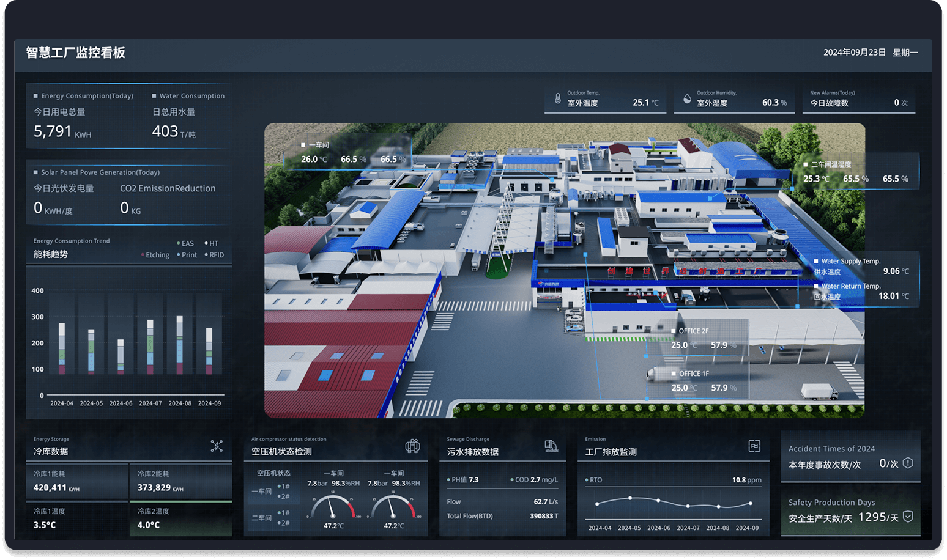
Task: Select the OFFICE 2F label on map
Action: click(x=693, y=331)
